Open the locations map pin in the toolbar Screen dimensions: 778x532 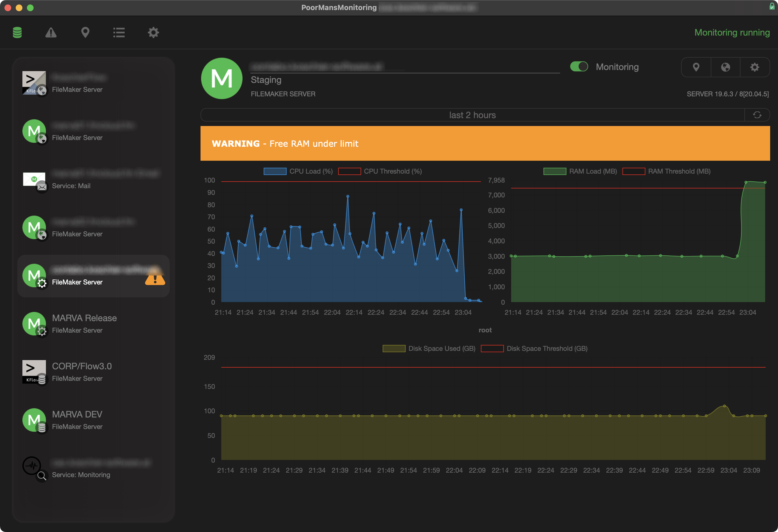(x=85, y=32)
